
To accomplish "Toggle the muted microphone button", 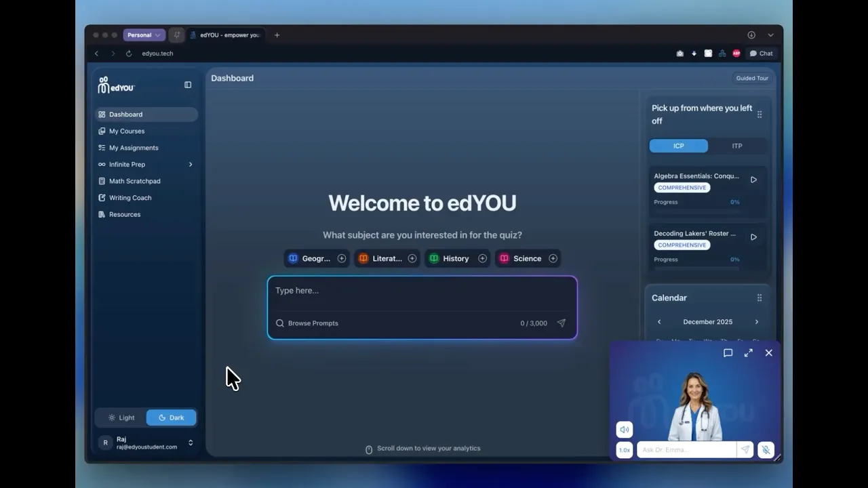I will (766, 450).
